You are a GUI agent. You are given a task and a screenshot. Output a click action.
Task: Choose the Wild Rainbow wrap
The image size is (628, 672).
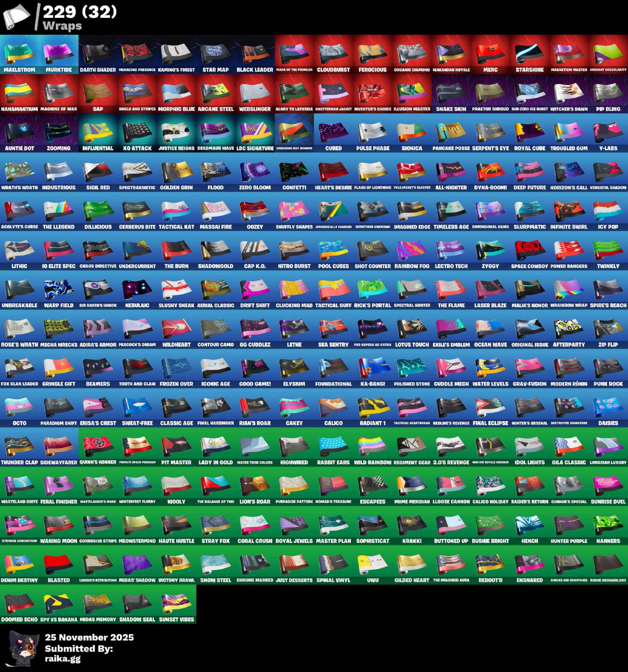coord(373,447)
